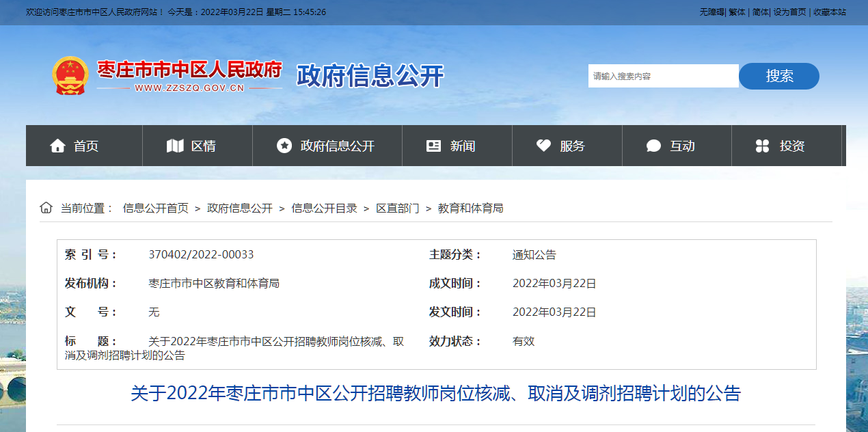868x432 pixels.
Task: Click the large 政府信息公开 header title
Action: [370, 75]
